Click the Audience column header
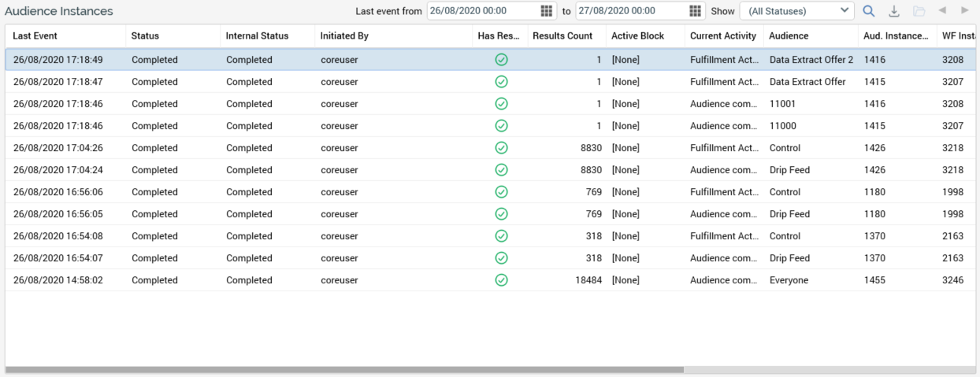980x377 pixels. [789, 36]
